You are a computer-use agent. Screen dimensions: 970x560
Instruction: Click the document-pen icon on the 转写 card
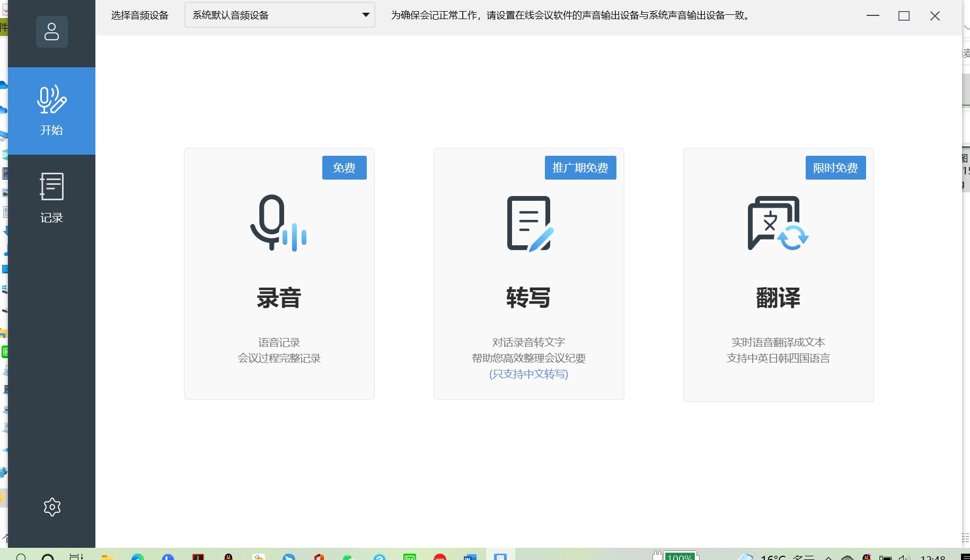(530, 223)
